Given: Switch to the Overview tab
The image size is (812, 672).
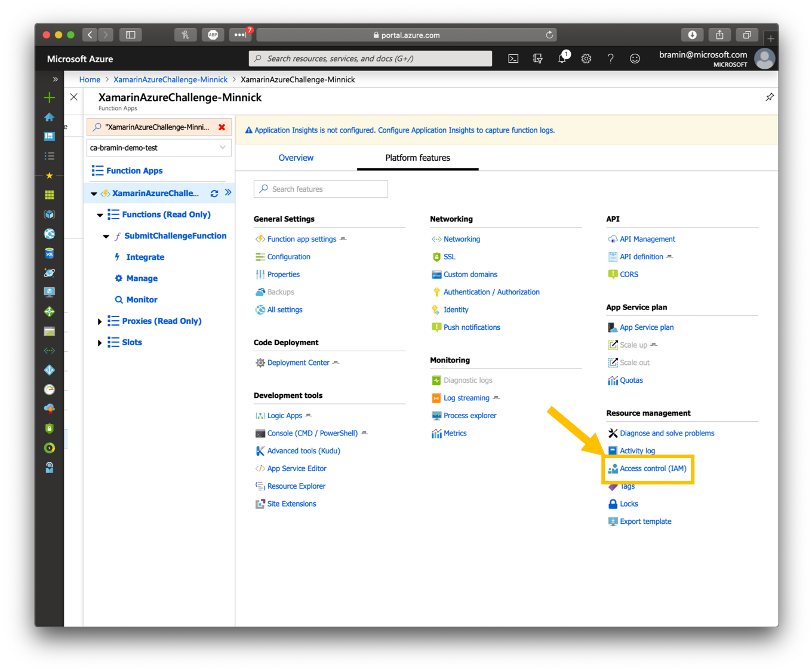Looking at the screenshot, I should [x=296, y=158].
